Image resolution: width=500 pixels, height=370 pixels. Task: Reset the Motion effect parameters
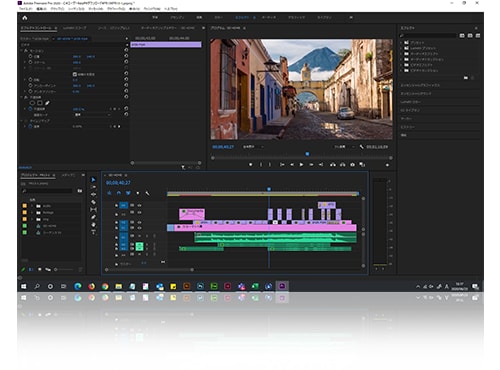(126, 50)
